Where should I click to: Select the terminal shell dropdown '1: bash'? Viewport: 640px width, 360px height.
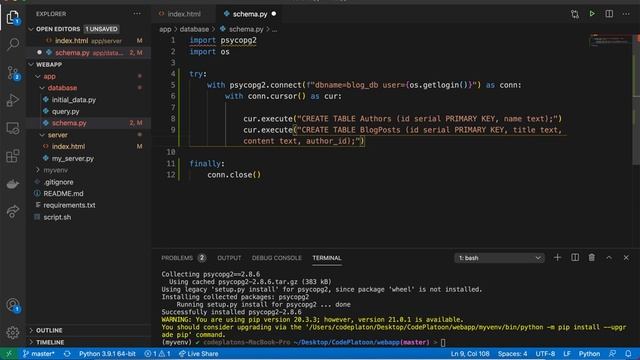[500, 258]
